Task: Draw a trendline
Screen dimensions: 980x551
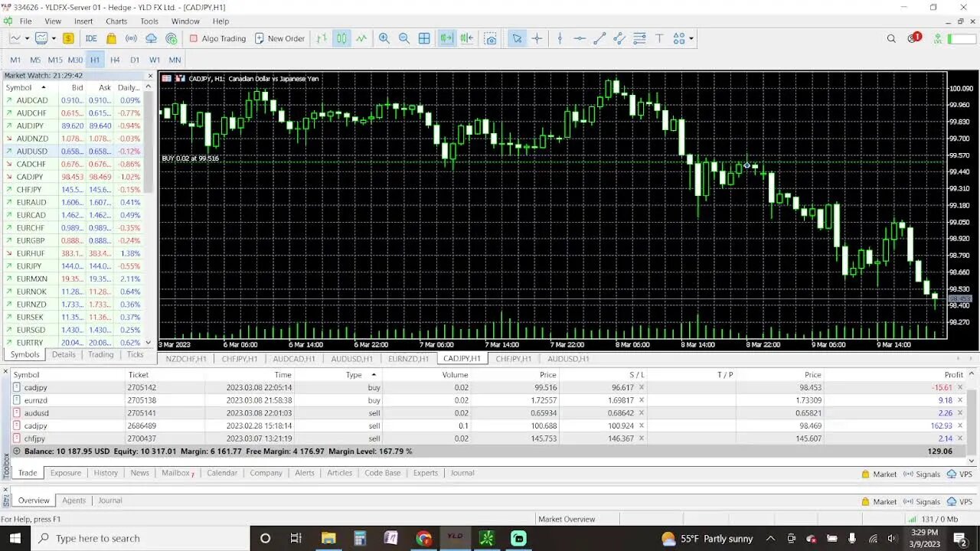Action: (x=599, y=38)
